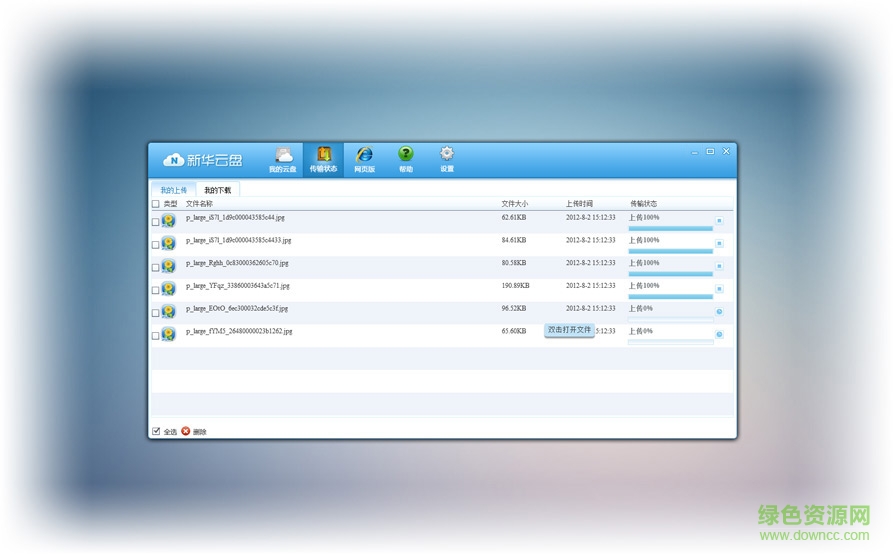The image size is (893, 554).
Task: Select the file name p_large_fYM5_26480000023b1262.jpg
Action: click(239, 331)
